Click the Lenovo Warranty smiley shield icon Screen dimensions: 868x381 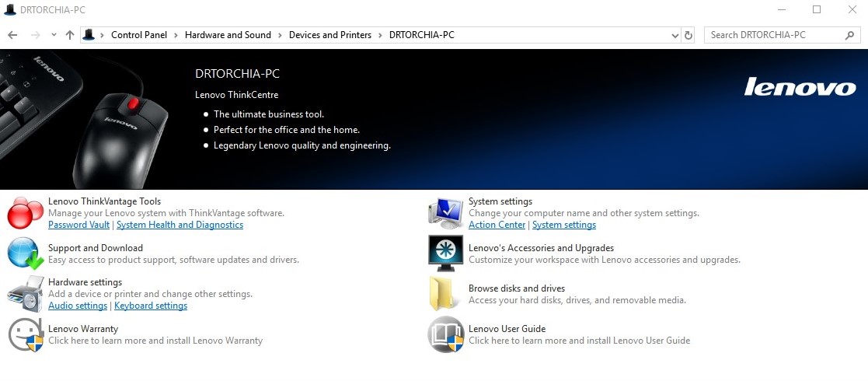coord(26,334)
